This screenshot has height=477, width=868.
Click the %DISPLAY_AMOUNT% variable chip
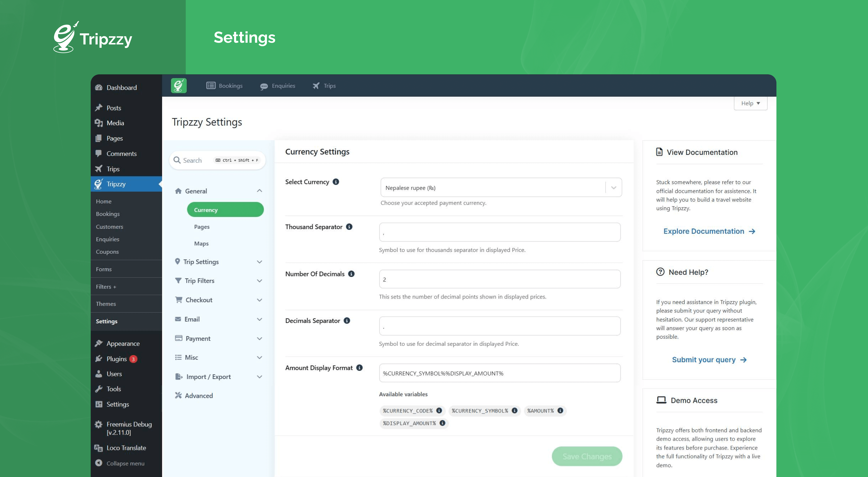pyautogui.click(x=414, y=423)
